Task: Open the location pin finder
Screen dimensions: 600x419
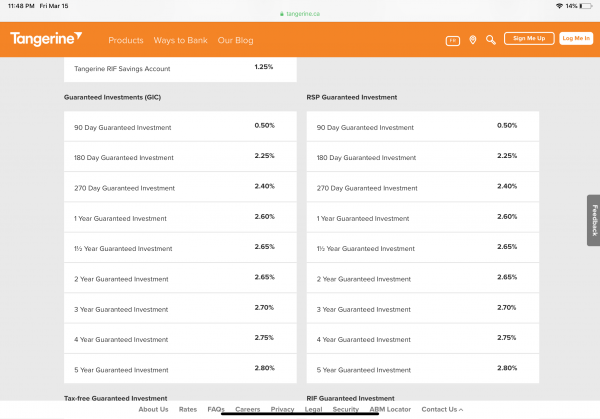Action: 472,40
